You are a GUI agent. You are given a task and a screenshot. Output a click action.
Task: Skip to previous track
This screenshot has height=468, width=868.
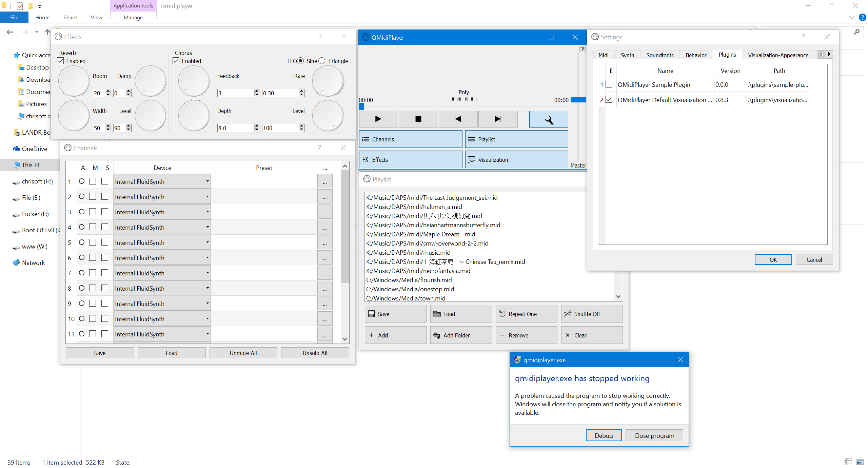pyautogui.click(x=458, y=119)
